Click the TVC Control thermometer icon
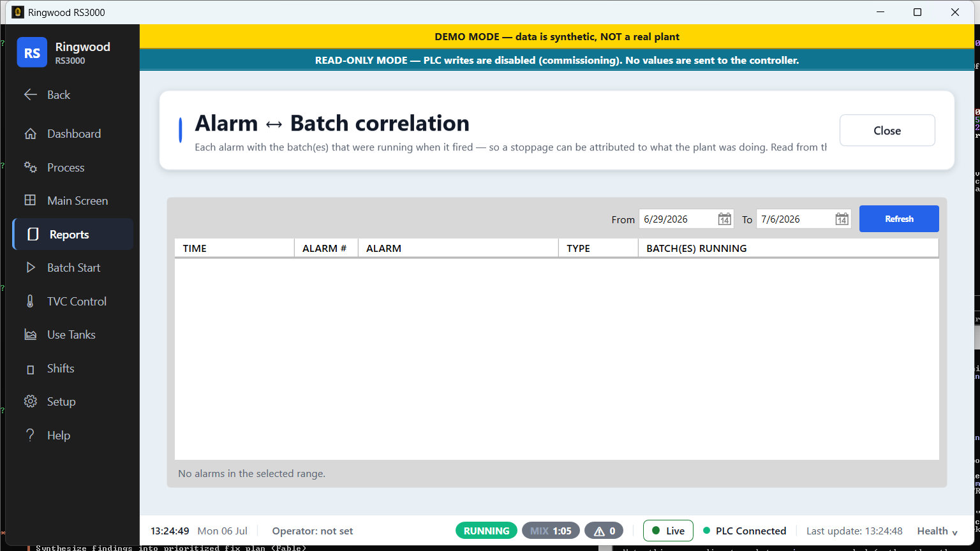This screenshot has width=980, height=551. [x=30, y=301]
